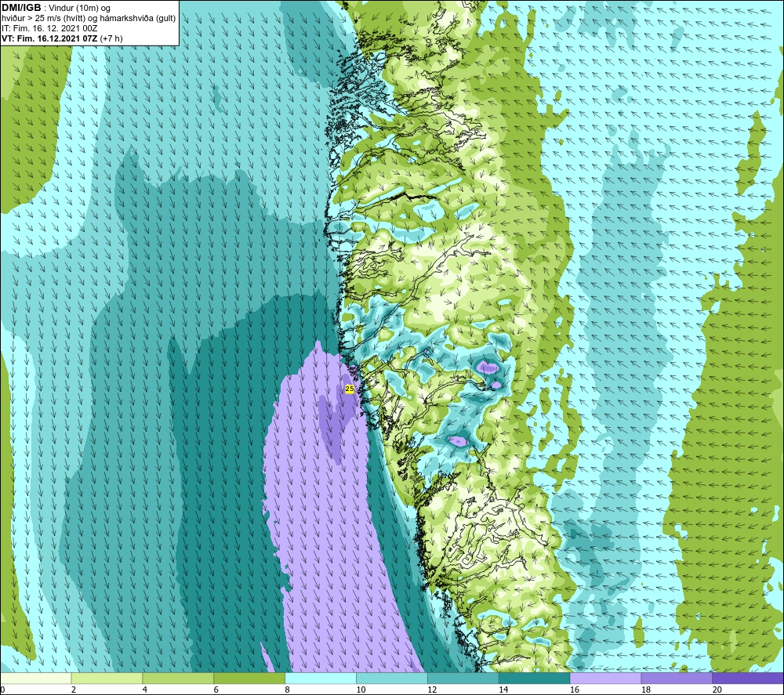Click the 14–16 m/s dark teal legend swatch

coord(535,678)
